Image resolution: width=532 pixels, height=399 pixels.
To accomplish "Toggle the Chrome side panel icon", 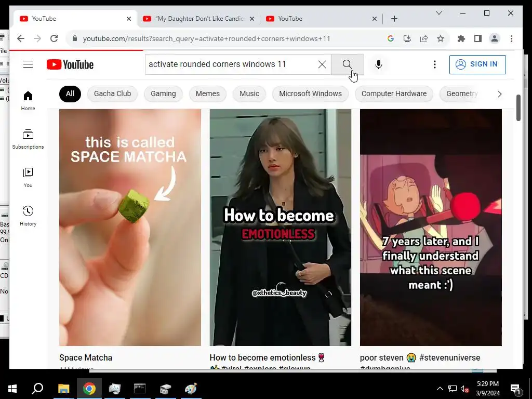I will click(x=478, y=38).
